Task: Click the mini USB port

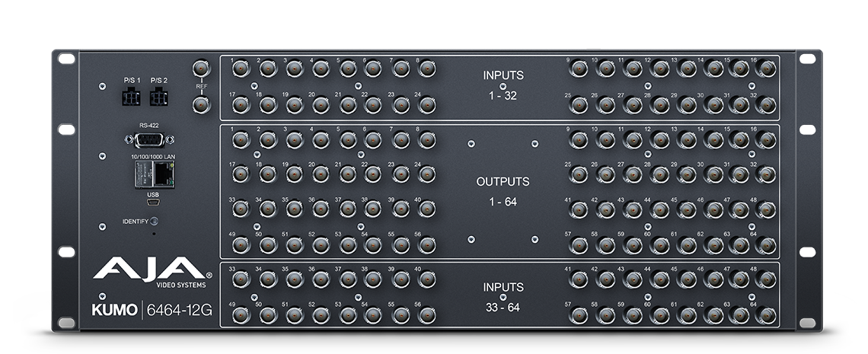Action: click(x=152, y=203)
